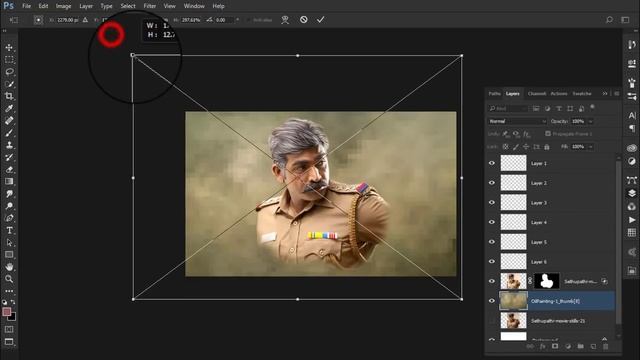
Task: Select the Brush tool
Action: 9,133
